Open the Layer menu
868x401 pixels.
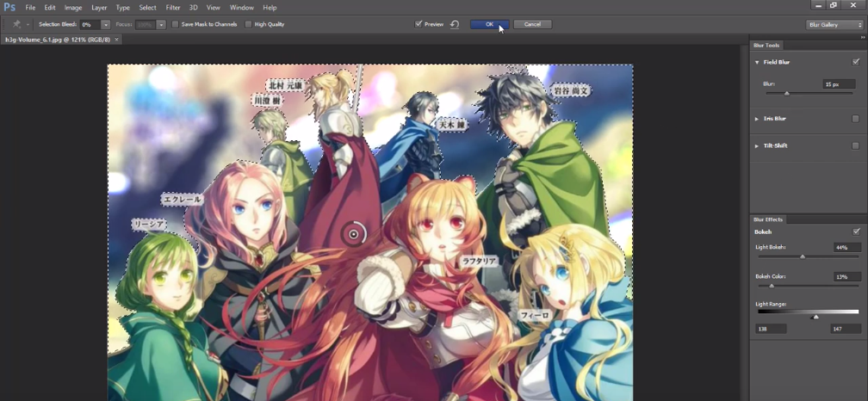tap(99, 8)
